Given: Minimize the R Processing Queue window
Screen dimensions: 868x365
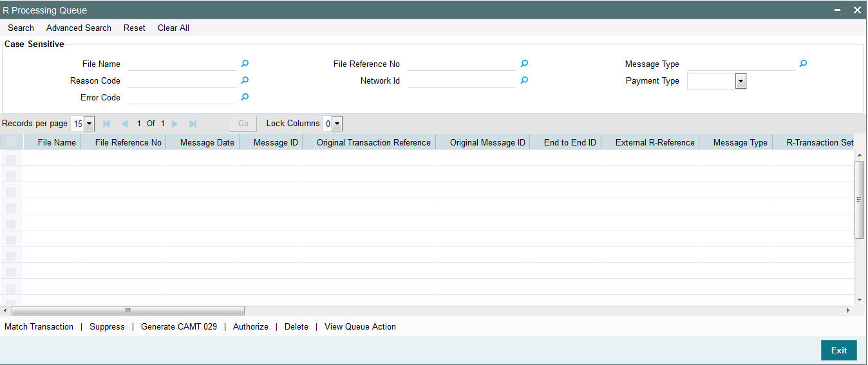Looking at the screenshot, I should tap(837, 10).
